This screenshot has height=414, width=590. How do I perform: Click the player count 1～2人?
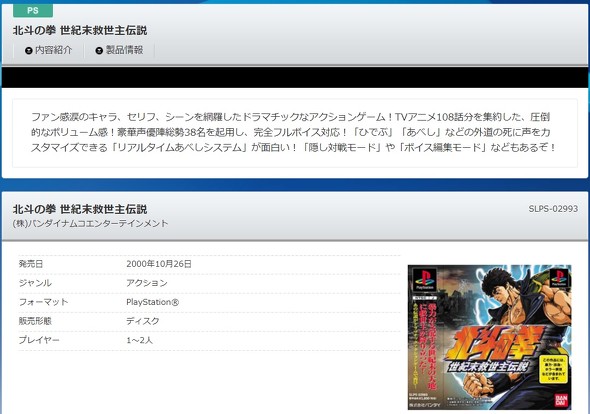tap(140, 340)
